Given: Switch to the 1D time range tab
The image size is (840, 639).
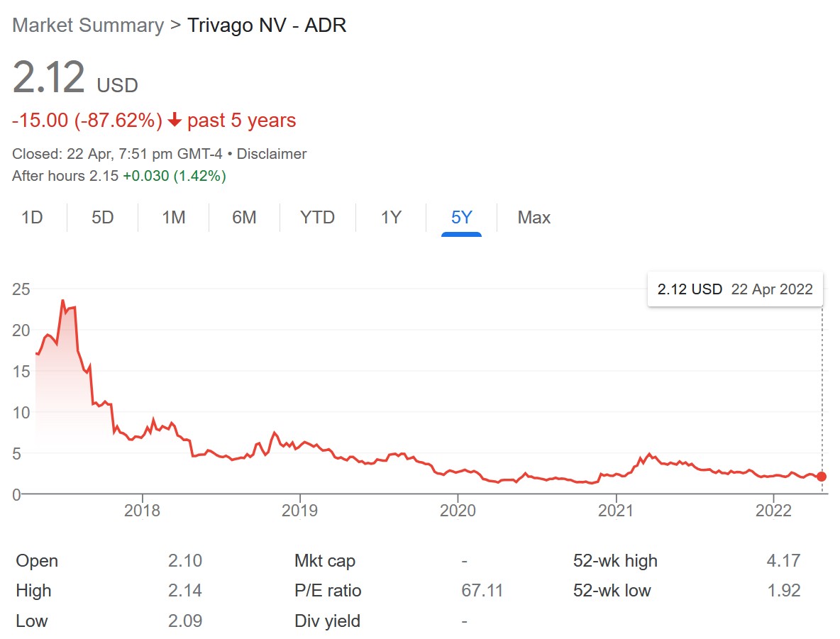Looking at the screenshot, I should click(32, 217).
